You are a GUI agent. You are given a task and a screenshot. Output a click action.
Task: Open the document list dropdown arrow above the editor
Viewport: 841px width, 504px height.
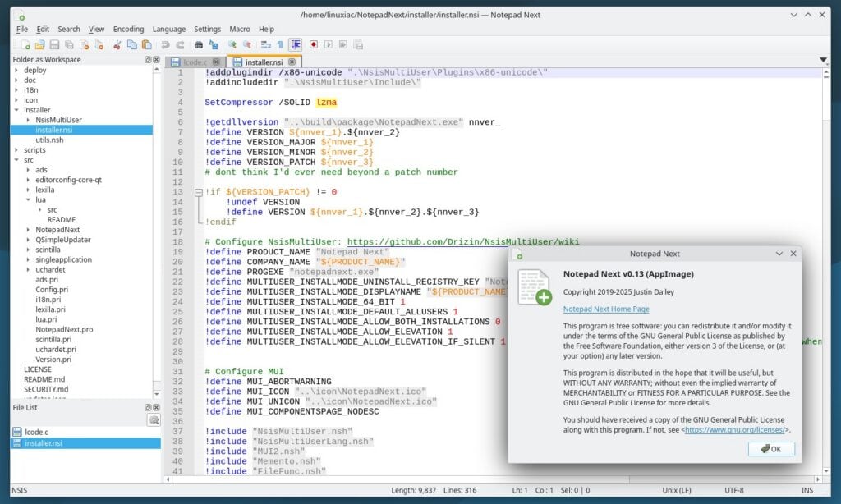pos(821,59)
